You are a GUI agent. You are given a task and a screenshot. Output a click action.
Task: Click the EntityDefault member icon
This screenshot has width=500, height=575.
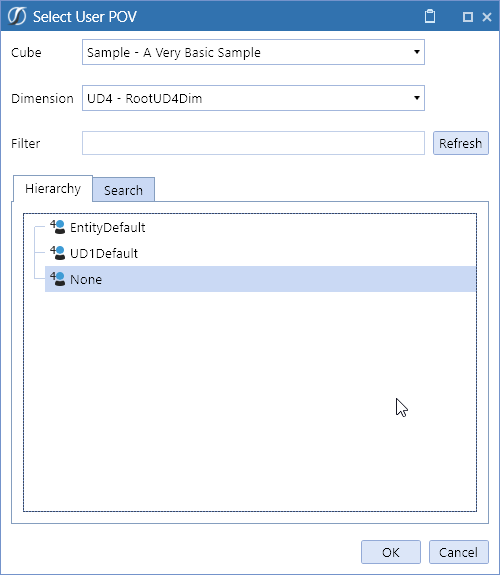coord(58,227)
